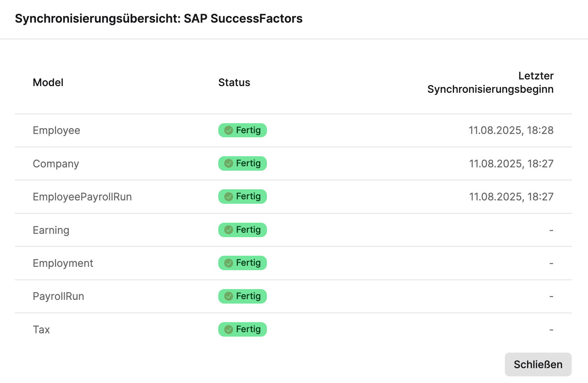Screen dimensions: 588x383
Task: Select the Employment model name
Action: [x=63, y=263]
